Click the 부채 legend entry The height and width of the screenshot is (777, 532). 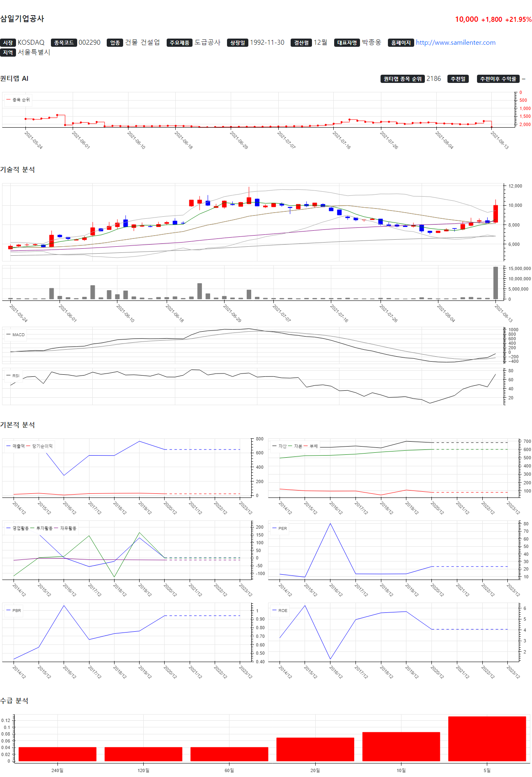pyautogui.click(x=311, y=446)
